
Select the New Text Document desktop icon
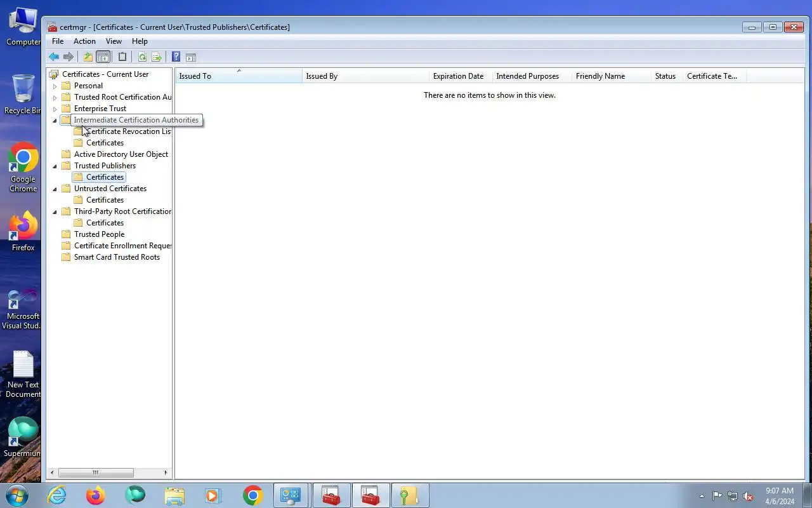pos(23,375)
